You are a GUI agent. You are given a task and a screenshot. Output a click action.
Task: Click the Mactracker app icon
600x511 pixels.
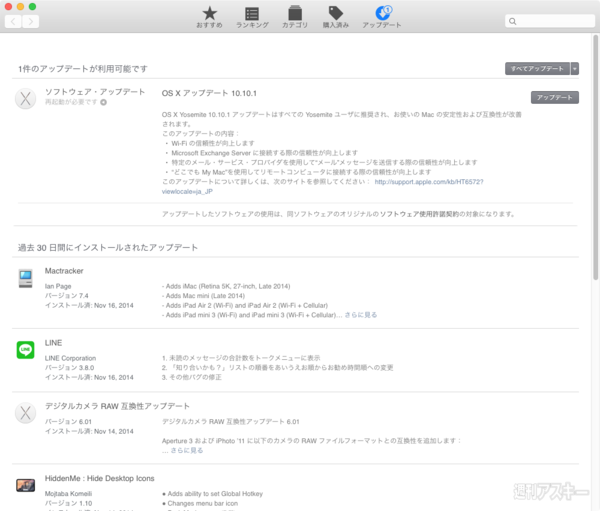[26, 278]
